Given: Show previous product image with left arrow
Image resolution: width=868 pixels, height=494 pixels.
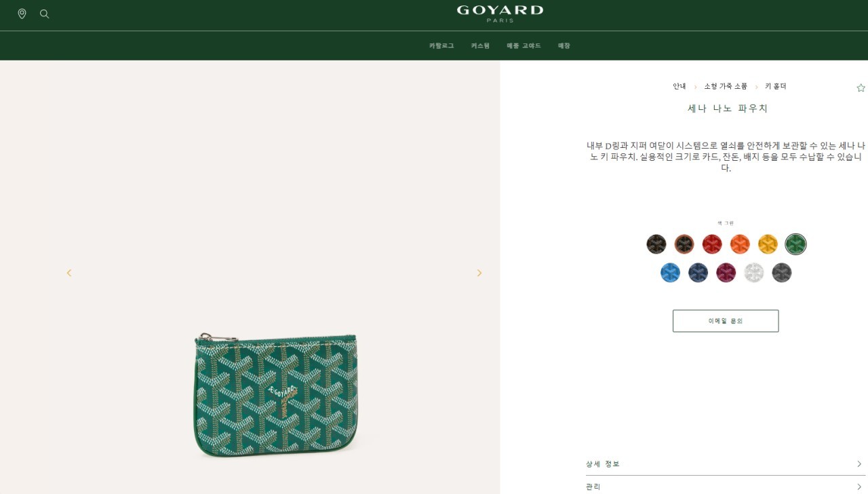Looking at the screenshot, I should 68,273.
